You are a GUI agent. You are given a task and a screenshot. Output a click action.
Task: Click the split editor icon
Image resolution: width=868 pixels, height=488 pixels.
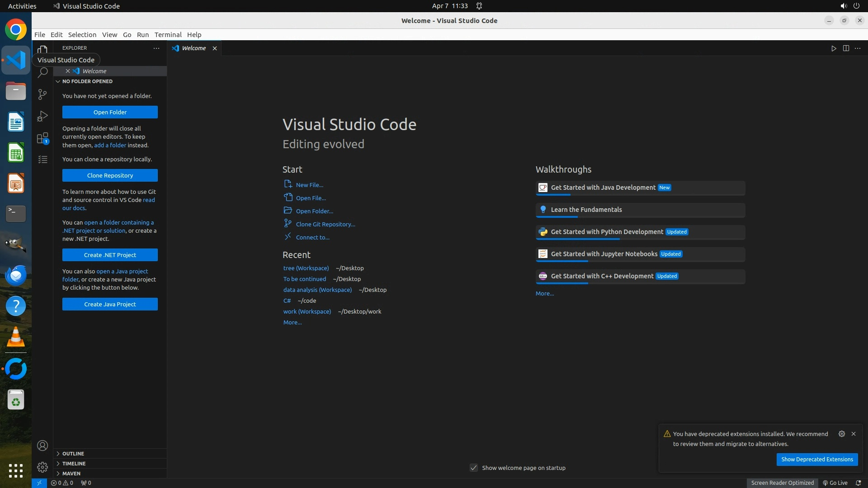pos(846,48)
